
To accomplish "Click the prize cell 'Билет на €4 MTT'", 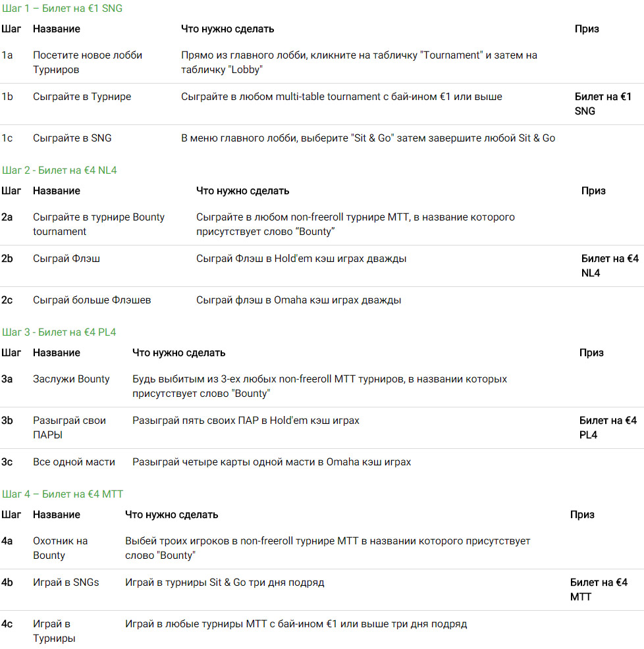I will [599, 589].
